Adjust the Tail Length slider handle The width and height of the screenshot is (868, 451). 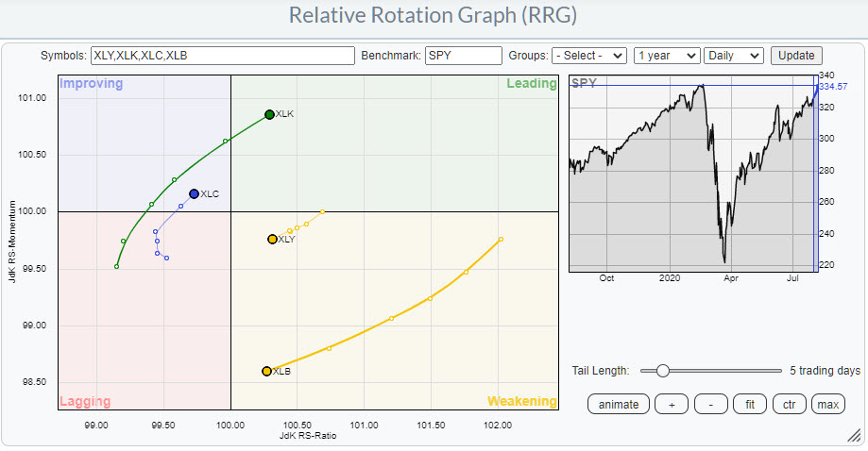(x=663, y=370)
